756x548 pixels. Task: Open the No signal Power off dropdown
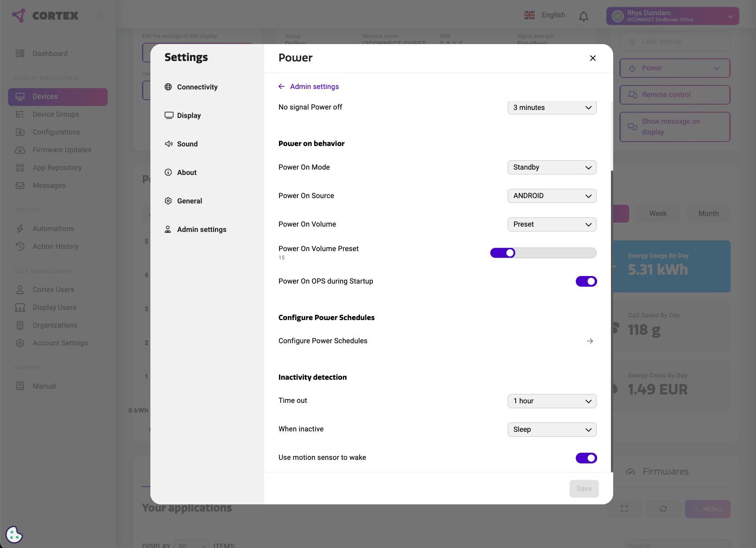click(552, 107)
